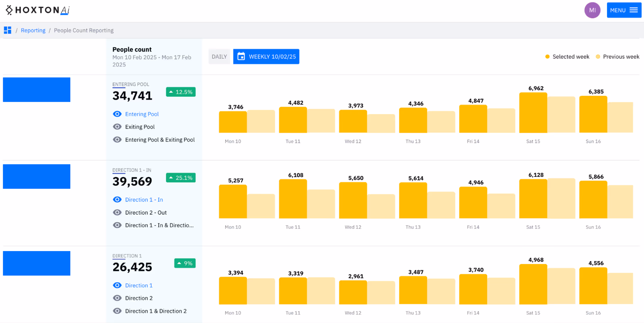The width and height of the screenshot is (644, 323).
Task: Enable the Direction 2 eye toggle
Action: pos(117,298)
